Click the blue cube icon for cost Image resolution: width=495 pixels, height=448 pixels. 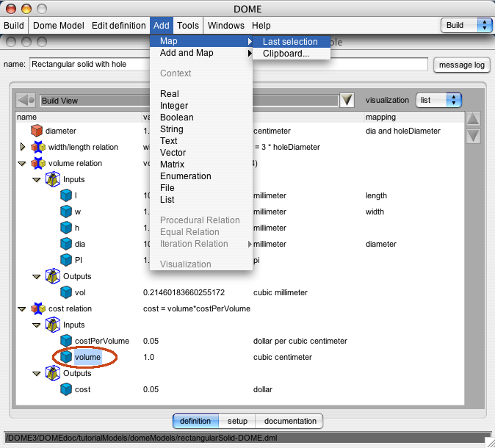(66, 389)
